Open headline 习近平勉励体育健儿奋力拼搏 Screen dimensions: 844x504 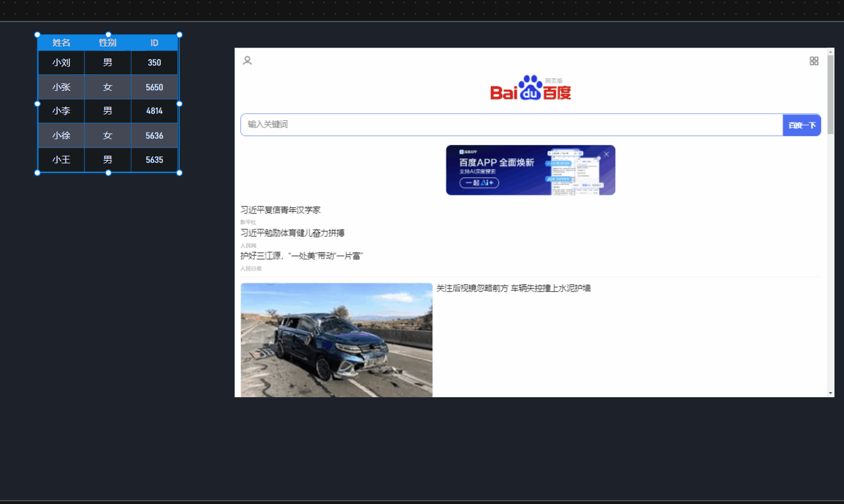292,233
